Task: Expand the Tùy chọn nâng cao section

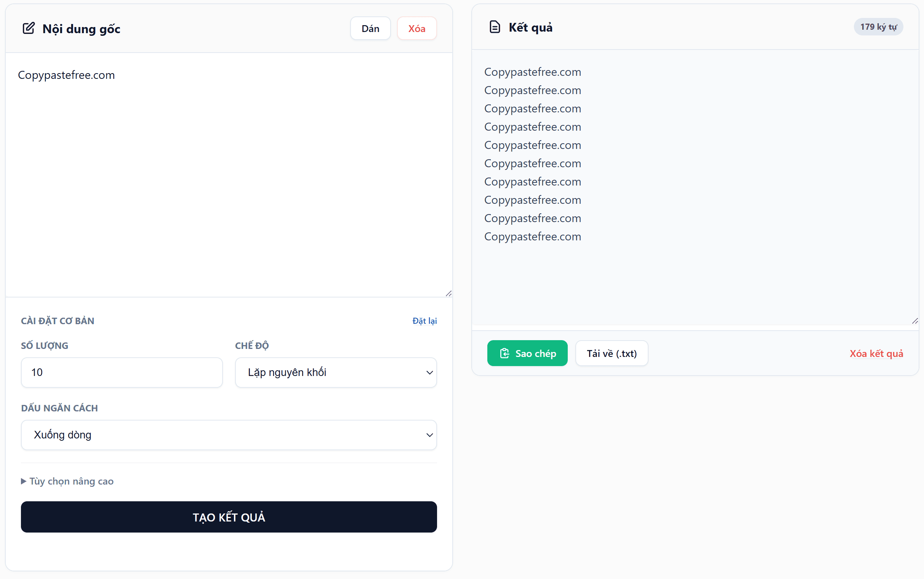Action: coord(67,481)
